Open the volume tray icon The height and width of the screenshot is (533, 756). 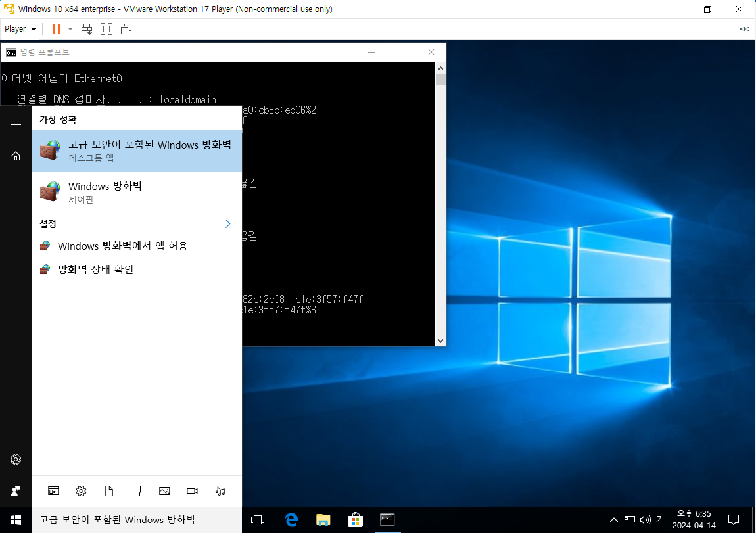click(645, 519)
